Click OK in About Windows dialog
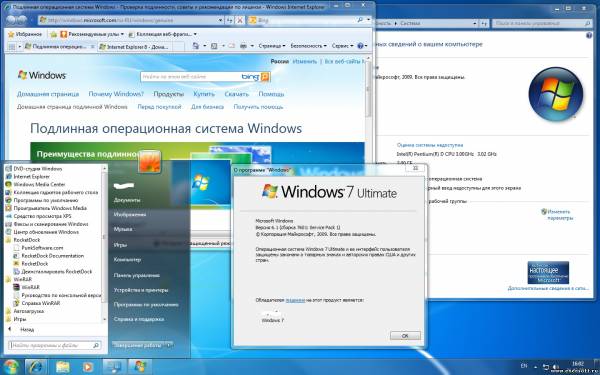Image resolution: width=600 pixels, height=375 pixels. click(405, 336)
